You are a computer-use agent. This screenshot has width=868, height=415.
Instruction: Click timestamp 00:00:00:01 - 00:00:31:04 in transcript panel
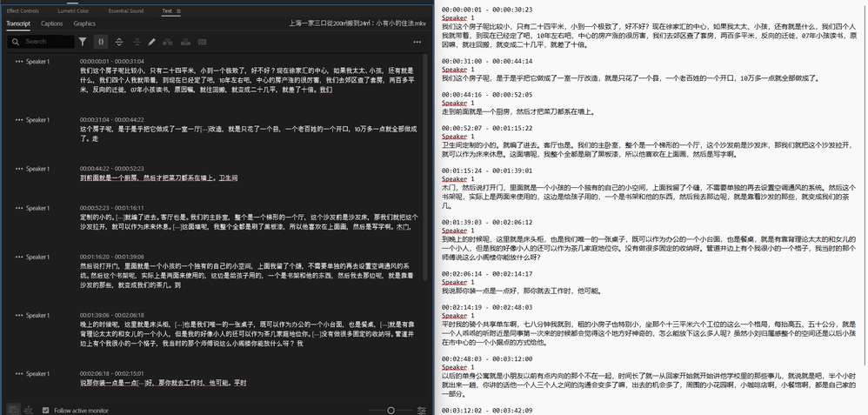(x=112, y=62)
